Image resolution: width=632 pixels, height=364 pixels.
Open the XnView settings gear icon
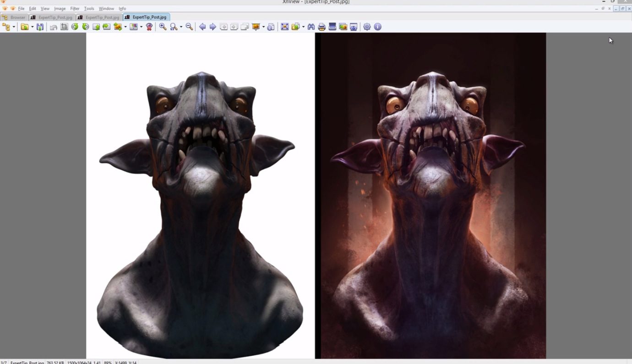click(x=367, y=27)
